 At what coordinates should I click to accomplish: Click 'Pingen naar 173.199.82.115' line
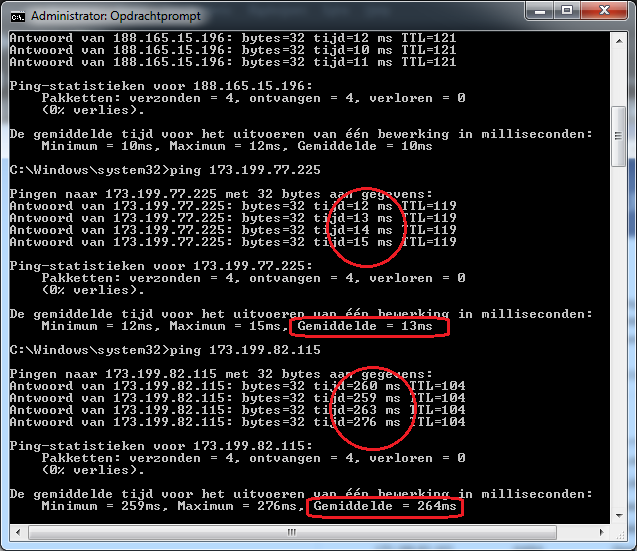pyautogui.click(x=221, y=374)
